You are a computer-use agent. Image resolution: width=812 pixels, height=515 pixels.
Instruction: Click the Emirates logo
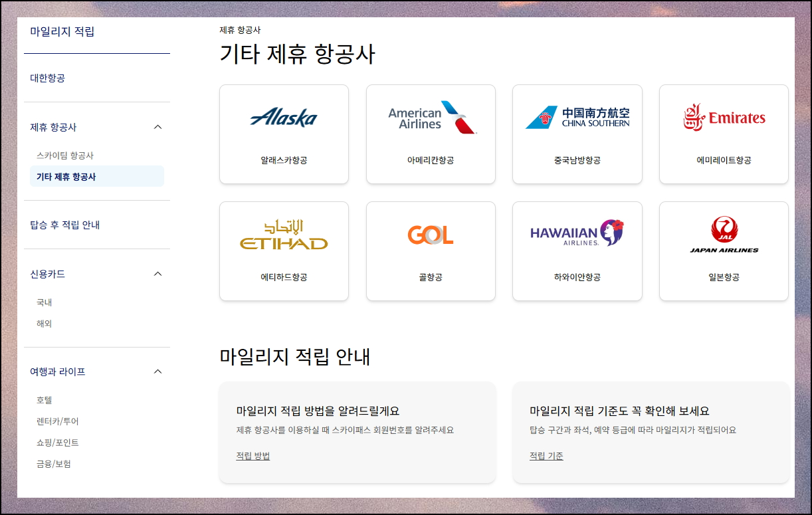click(x=724, y=118)
